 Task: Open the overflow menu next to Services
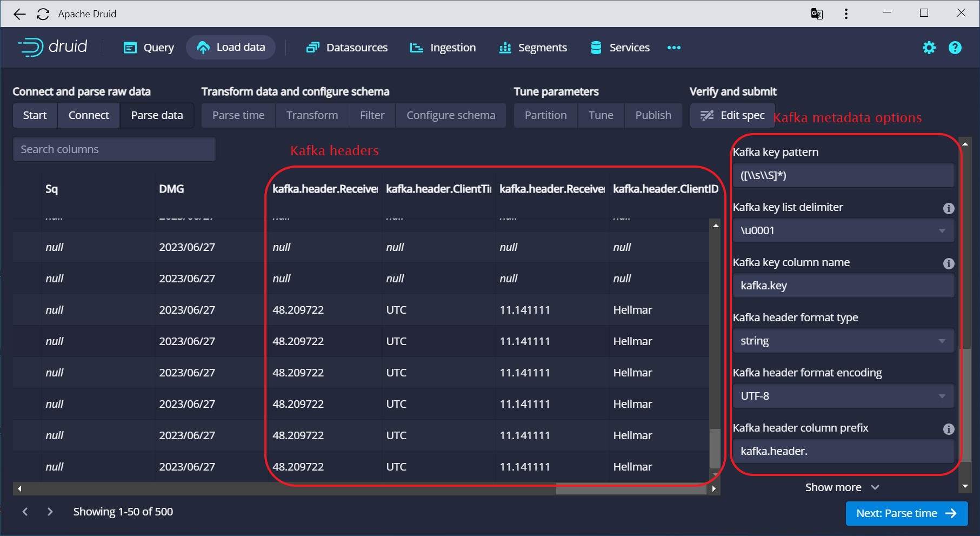pyautogui.click(x=674, y=48)
